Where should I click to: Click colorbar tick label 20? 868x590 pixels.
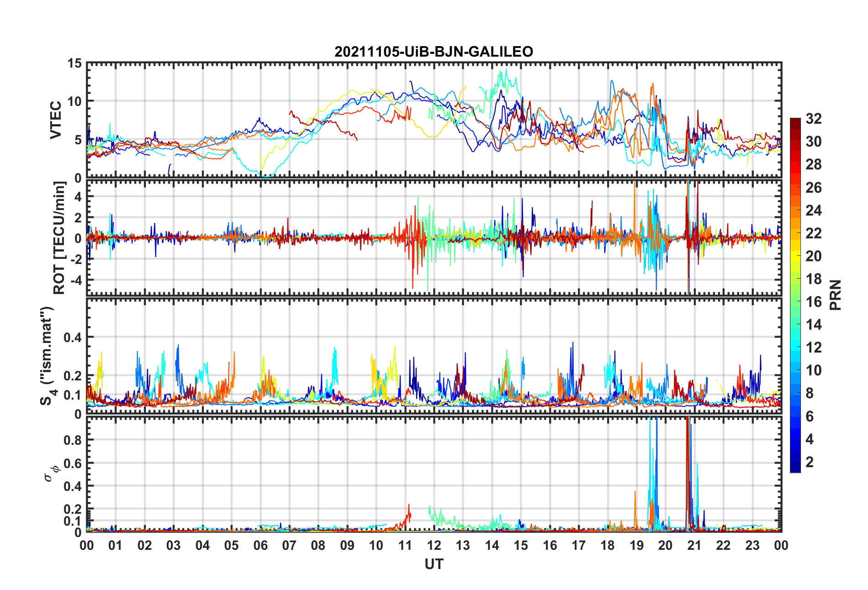814,256
